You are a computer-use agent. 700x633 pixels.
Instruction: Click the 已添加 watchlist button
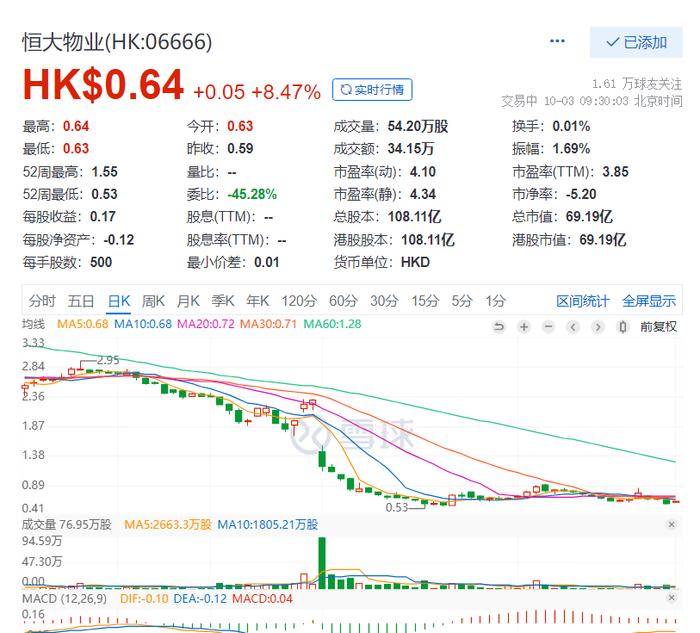pyautogui.click(x=636, y=42)
